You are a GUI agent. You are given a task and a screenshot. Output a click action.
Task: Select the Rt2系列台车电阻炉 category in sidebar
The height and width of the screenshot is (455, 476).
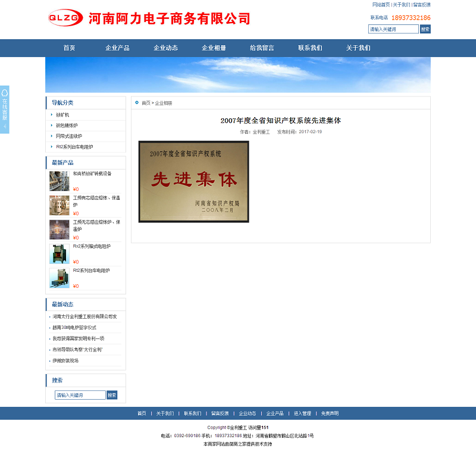(74, 147)
